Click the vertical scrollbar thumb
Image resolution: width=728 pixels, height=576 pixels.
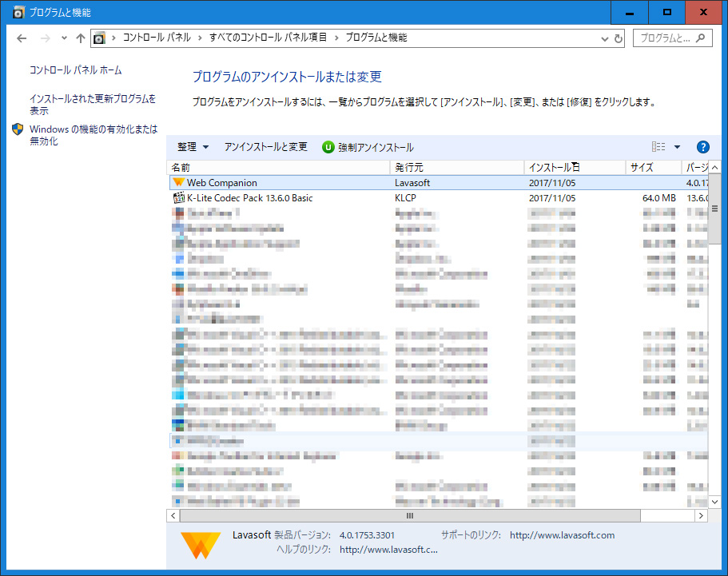[x=714, y=209]
